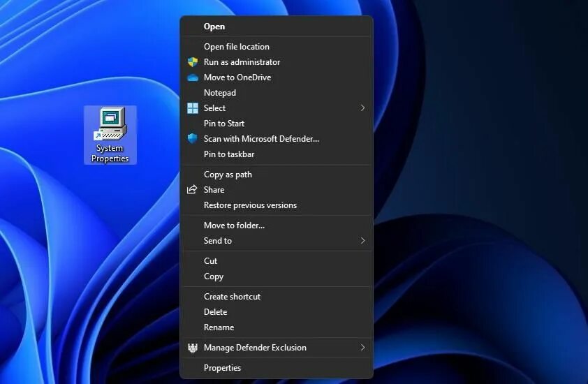Viewport: 588px width, 384px height.
Task: Open Manage Defender Exclusion entry
Action: [x=277, y=348]
